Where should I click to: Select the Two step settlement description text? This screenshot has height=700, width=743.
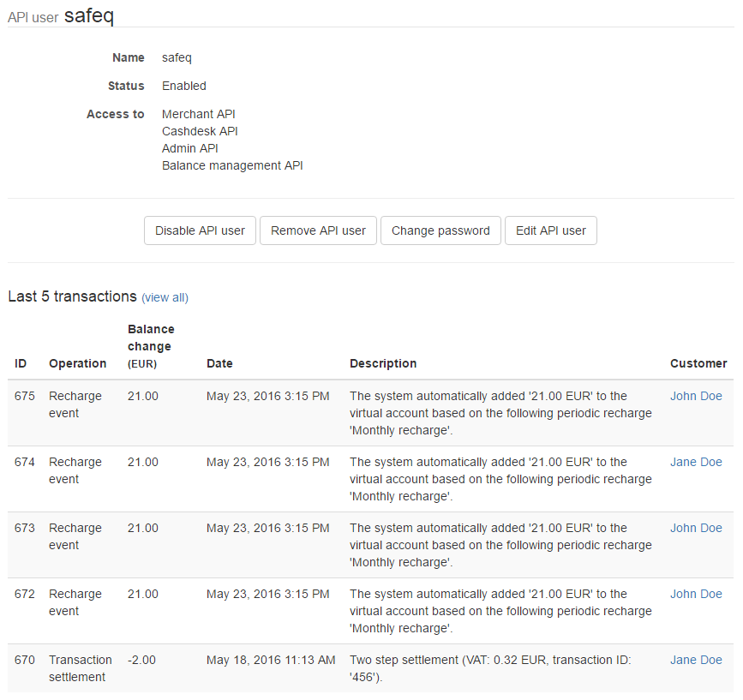tap(489, 668)
